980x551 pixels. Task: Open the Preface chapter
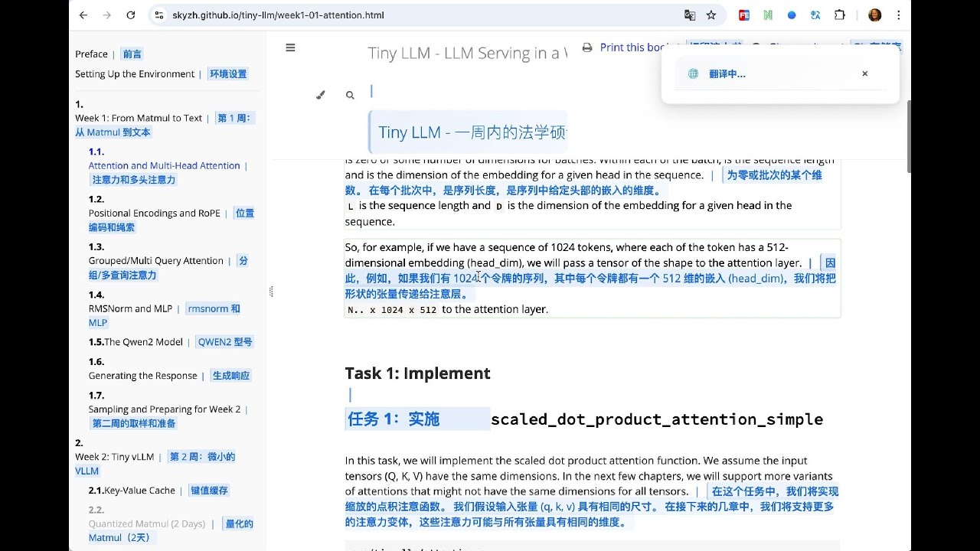coord(91,54)
